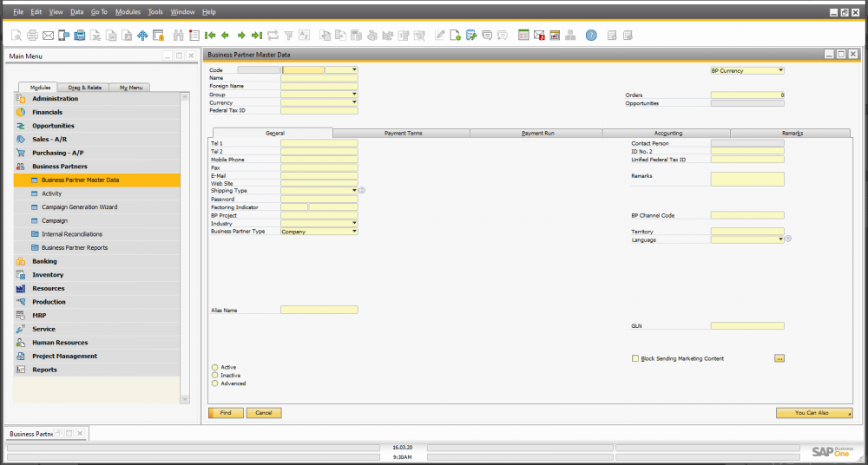Open the BP Currency dropdown
This screenshot has width=868, height=465.
pos(780,70)
